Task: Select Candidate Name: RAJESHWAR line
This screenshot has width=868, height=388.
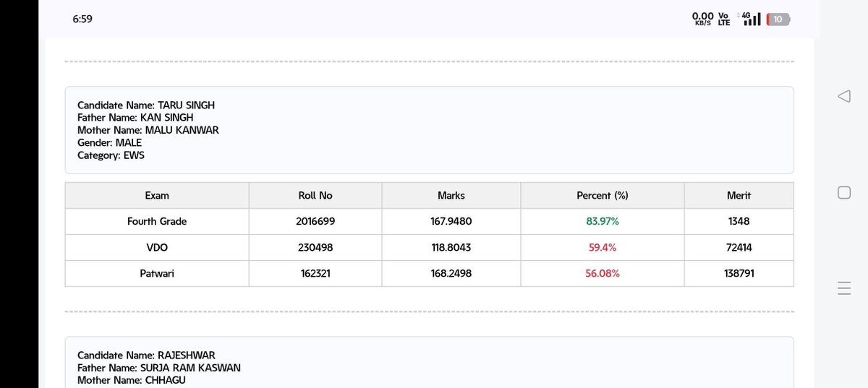Action: coord(146,355)
